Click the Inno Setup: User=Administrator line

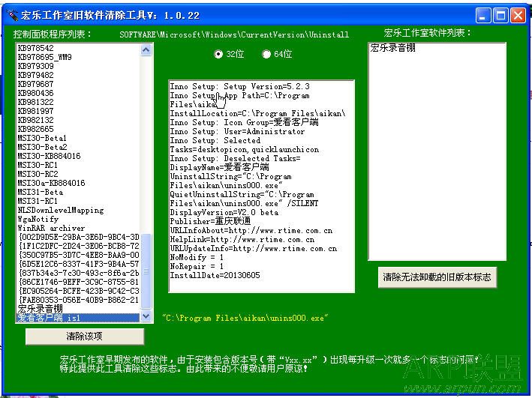pyautogui.click(x=237, y=131)
